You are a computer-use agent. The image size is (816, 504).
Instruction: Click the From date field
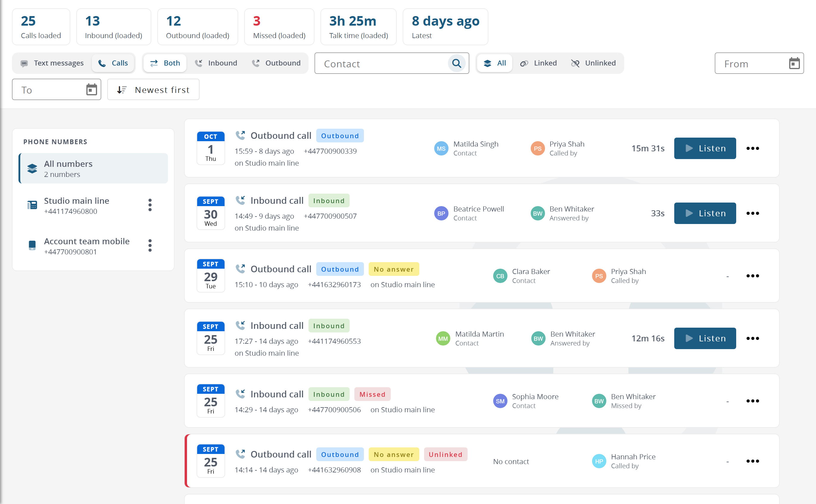[x=759, y=63]
